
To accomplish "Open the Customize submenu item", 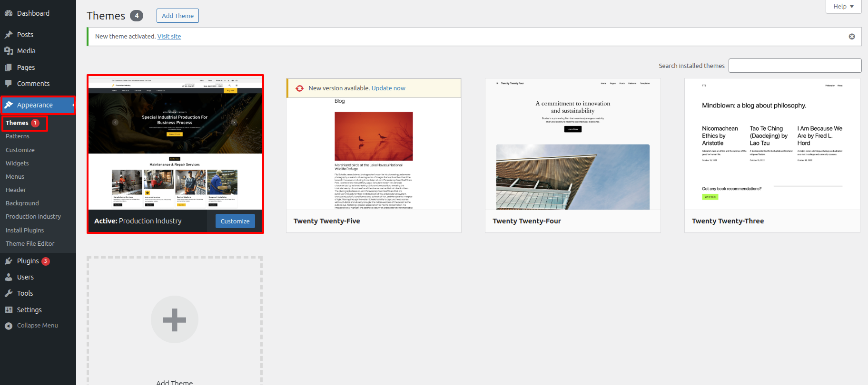I will point(20,150).
